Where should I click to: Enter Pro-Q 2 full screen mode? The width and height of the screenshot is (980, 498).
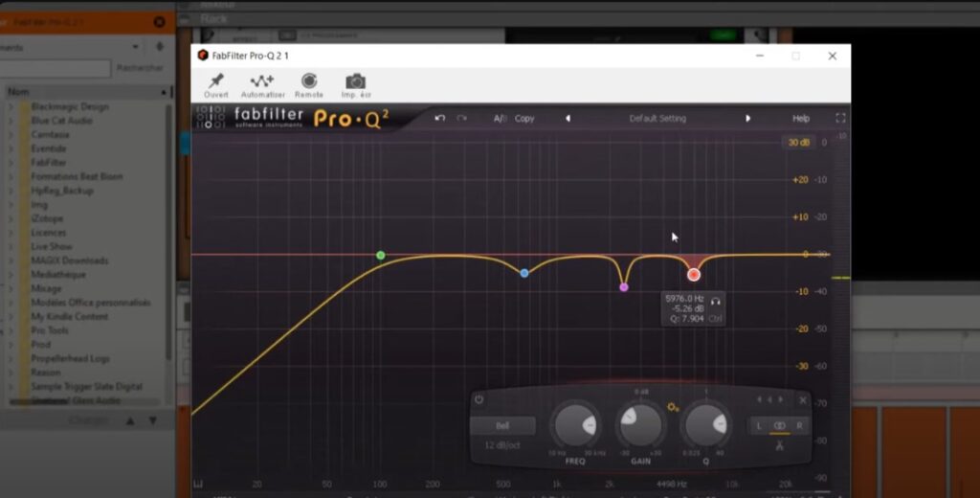(x=840, y=118)
